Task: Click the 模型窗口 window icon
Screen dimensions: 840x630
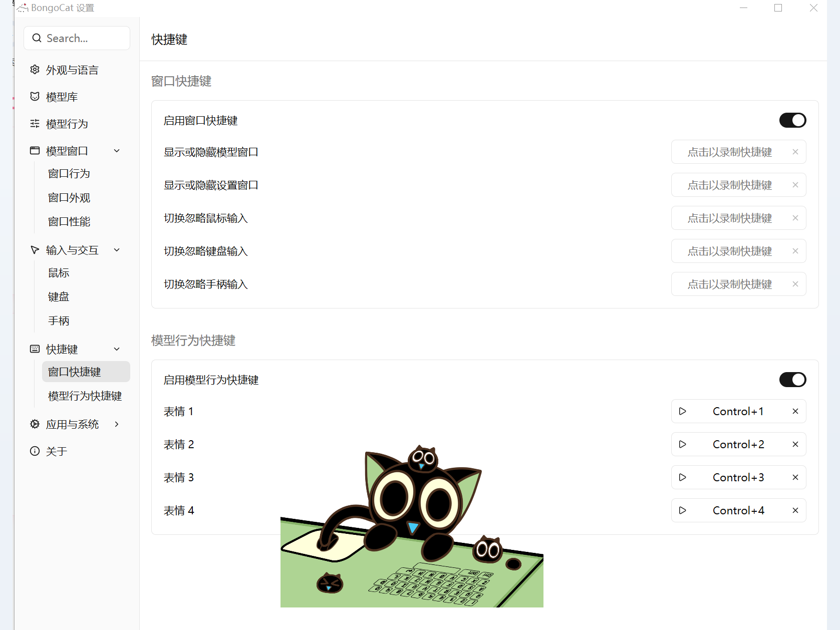Action: [35, 151]
